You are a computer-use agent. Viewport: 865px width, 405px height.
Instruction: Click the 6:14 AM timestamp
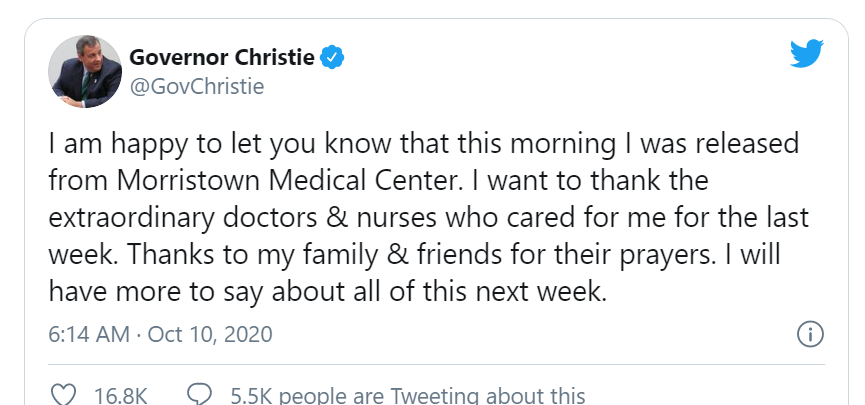coord(88,333)
